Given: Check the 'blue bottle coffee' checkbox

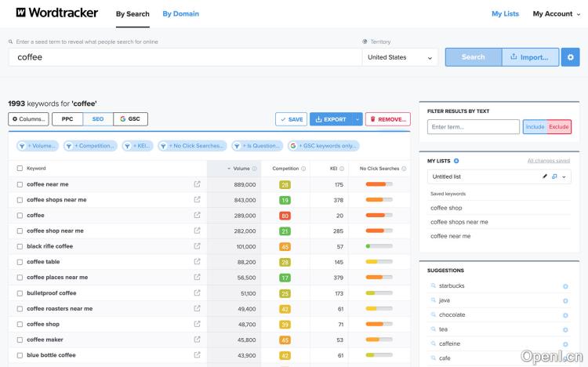Looking at the screenshot, I should (20, 355).
